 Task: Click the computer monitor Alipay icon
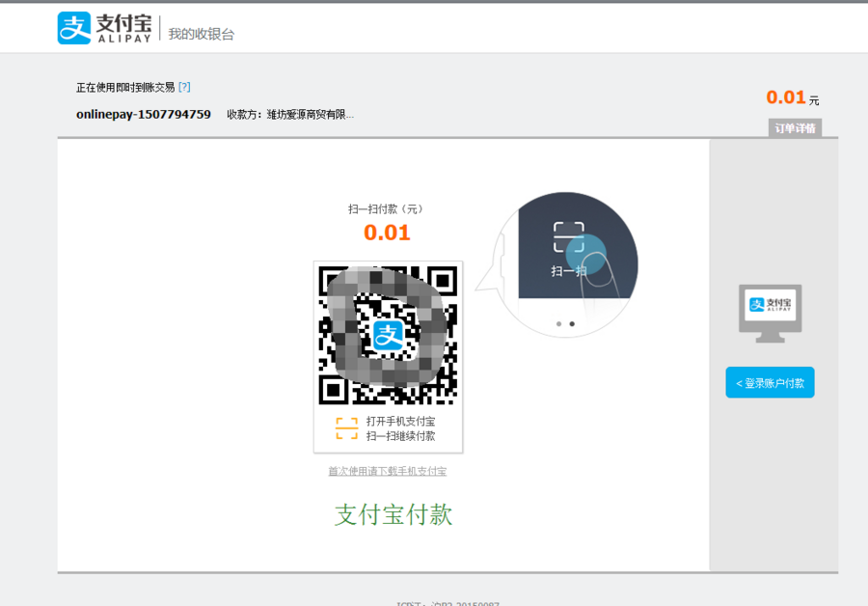coord(770,314)
